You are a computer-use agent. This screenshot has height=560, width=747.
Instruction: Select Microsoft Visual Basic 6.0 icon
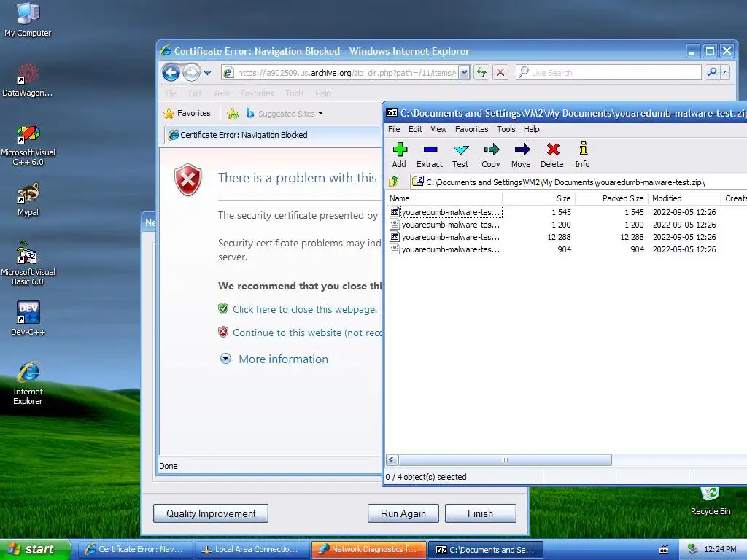pos(28,263)
